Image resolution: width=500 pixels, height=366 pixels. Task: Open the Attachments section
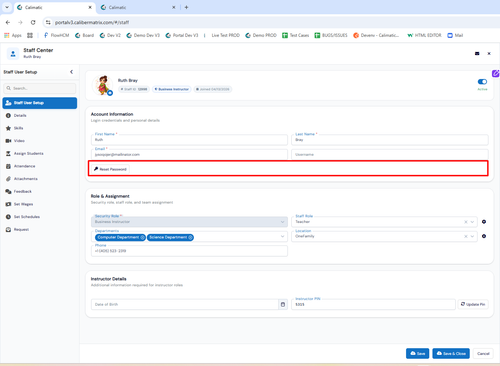pos(40,179)
